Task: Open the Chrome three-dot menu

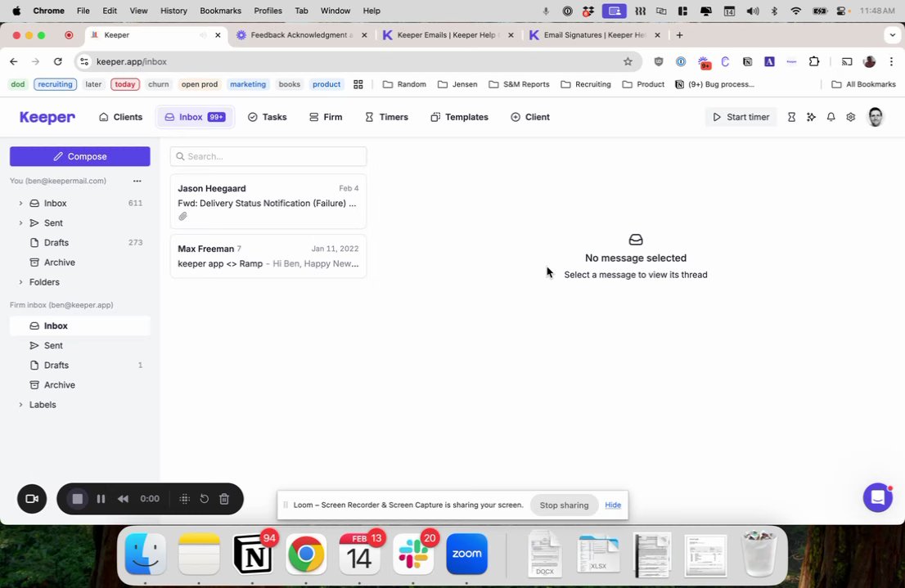Action: click(891, 61)
